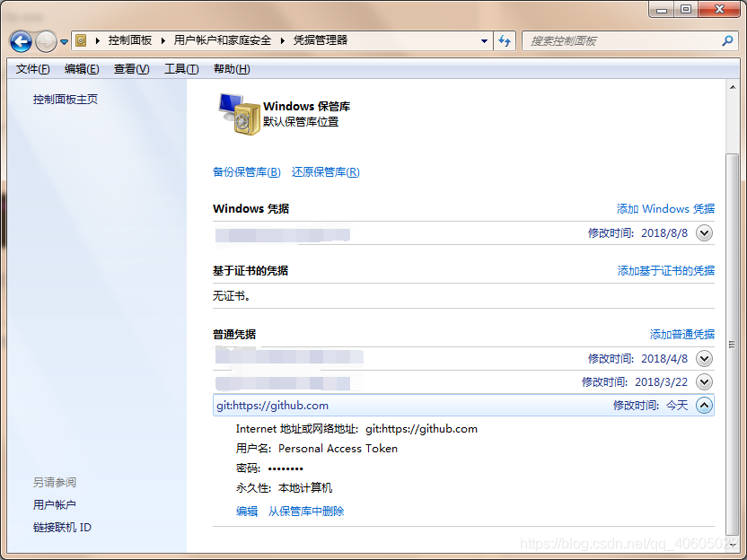Select 用户帐户和家庭安全 in the breadcrumb
This screenshot has height=560, width=747.
tap(223, 40)
